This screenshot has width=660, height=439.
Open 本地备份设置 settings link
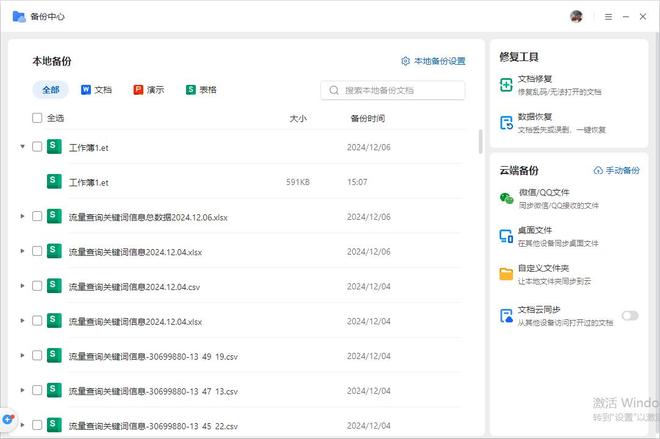click(434, 61)
